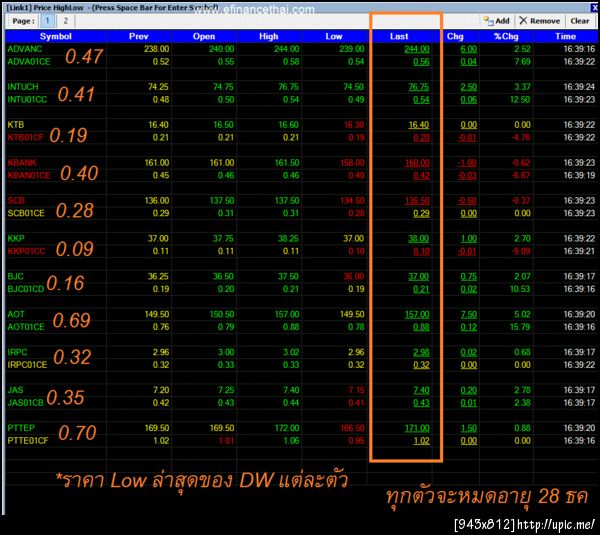Sort by Symbol column header
Screen dimensions: 600x535
pyautogui.click(x=55, y=36)
